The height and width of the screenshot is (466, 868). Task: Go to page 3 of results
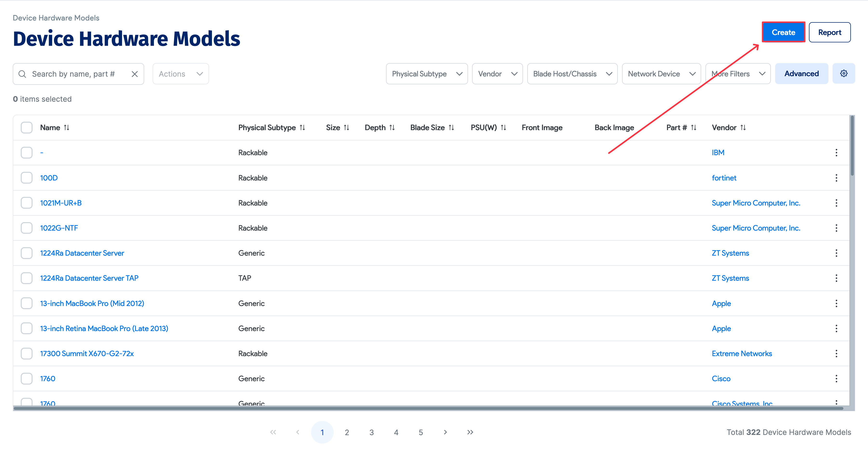[x=371, y=432]
